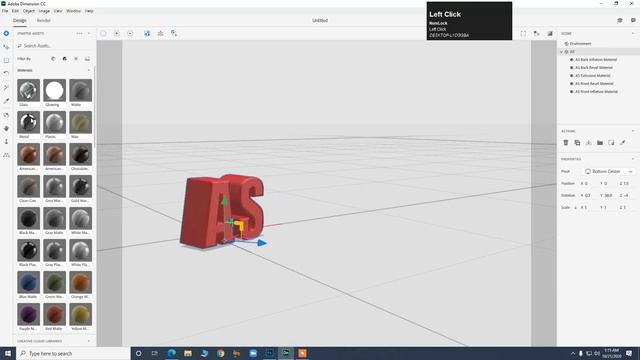Viewport: 640px width, 360px height.
Task: Click the Rotation Y value field
Action: click(x=608, y=196)
